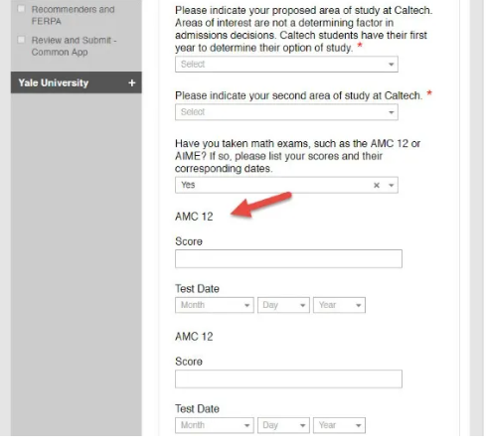Open second AMC 12 Year dropdown

pyautogui.click(x=339, y=425)
